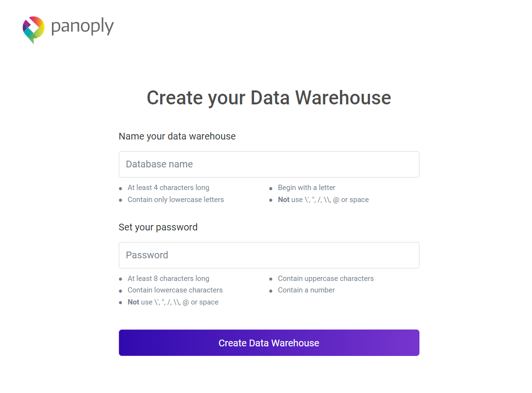Click the Panoply colorful logo icon
The height and width of the screenshot is (393, 532).
click(33, 29)
